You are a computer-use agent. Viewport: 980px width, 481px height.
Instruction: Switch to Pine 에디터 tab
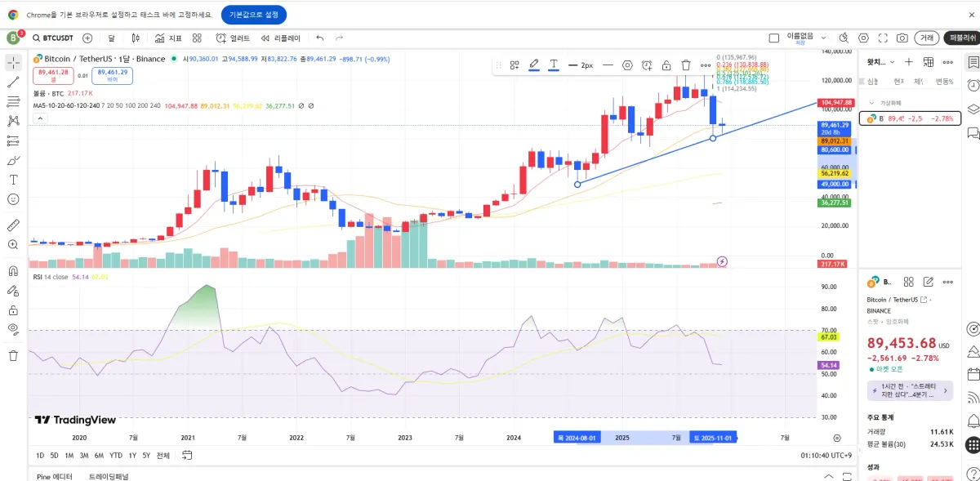point(55,476)
